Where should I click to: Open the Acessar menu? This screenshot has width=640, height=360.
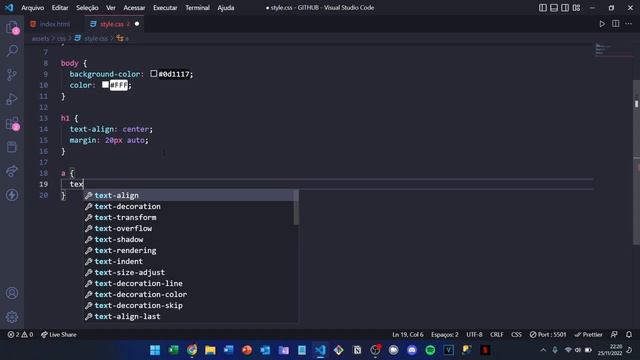pyautogui.click(x=134, y=8)
